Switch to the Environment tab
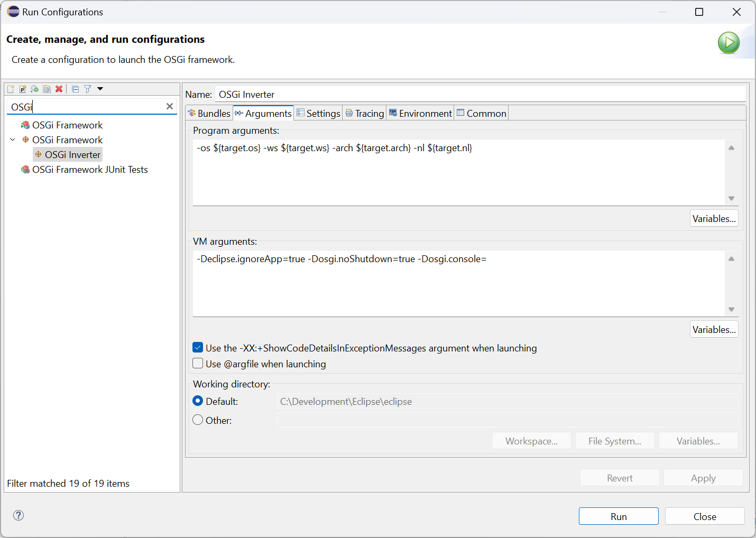Screen dimensions: 756x538 (420, 113)
